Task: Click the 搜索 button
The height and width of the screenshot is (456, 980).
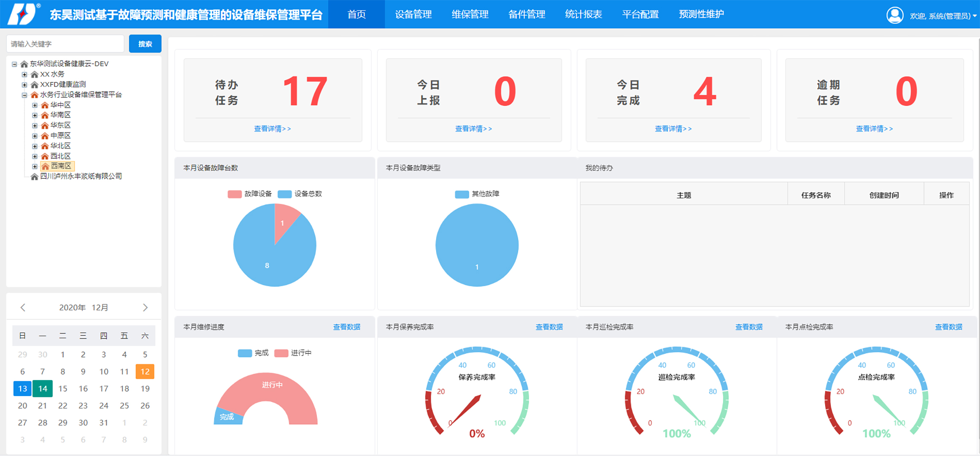Action: (145, 43)
